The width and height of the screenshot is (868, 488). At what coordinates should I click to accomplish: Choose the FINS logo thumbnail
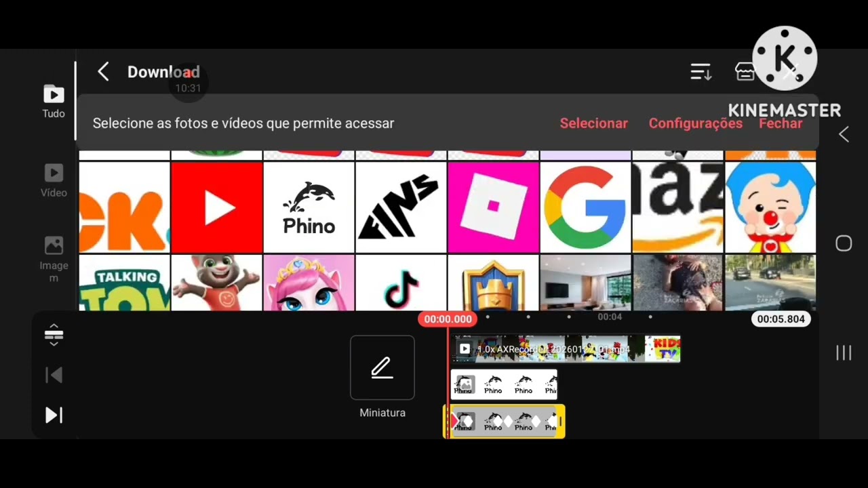tap(401, 207)
